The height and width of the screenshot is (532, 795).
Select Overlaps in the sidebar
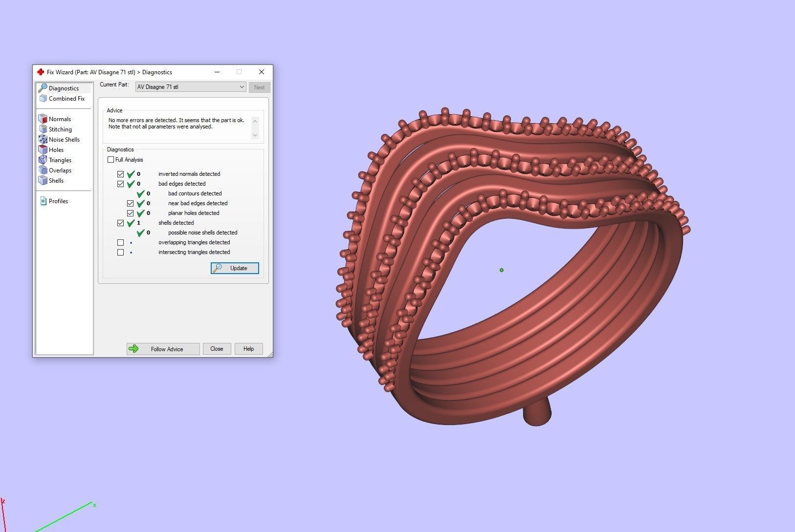60,170
